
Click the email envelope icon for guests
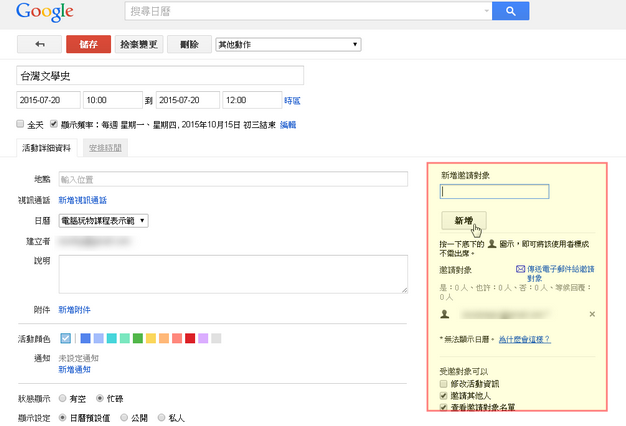coord(521,269)
